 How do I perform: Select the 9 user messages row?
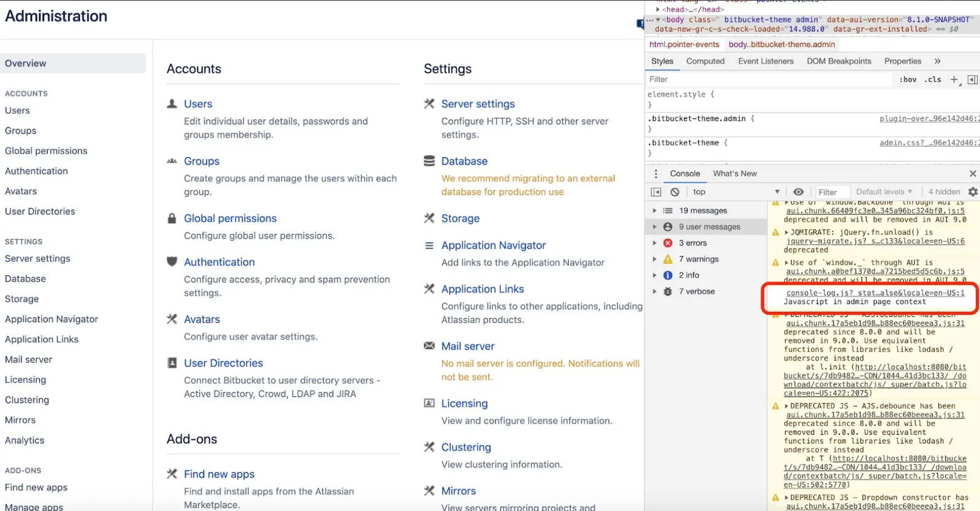click(x=706, y=227)
